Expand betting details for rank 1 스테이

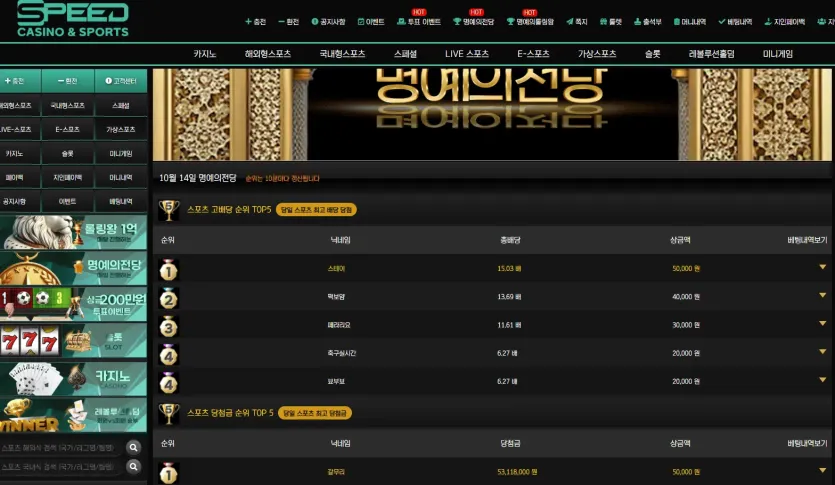[x=822, y=267]
